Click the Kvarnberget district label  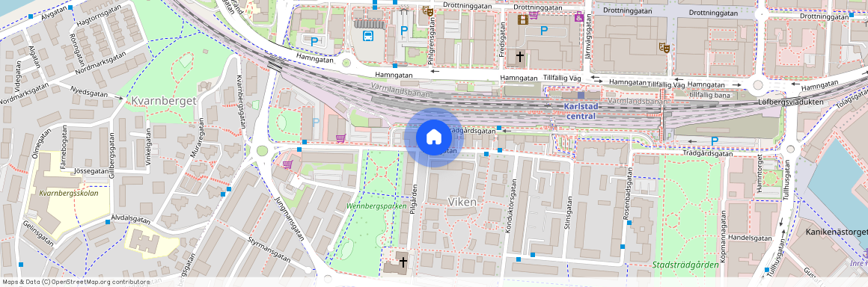click(x=164, y=101)
